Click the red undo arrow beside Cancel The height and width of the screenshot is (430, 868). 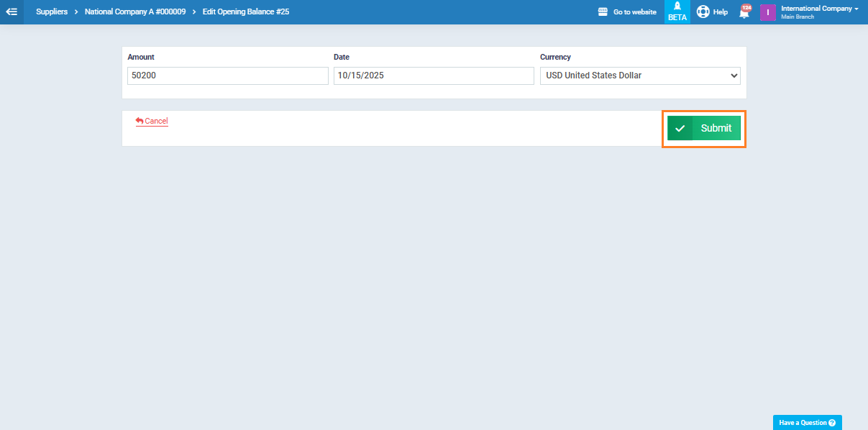(x=140, y=121)
